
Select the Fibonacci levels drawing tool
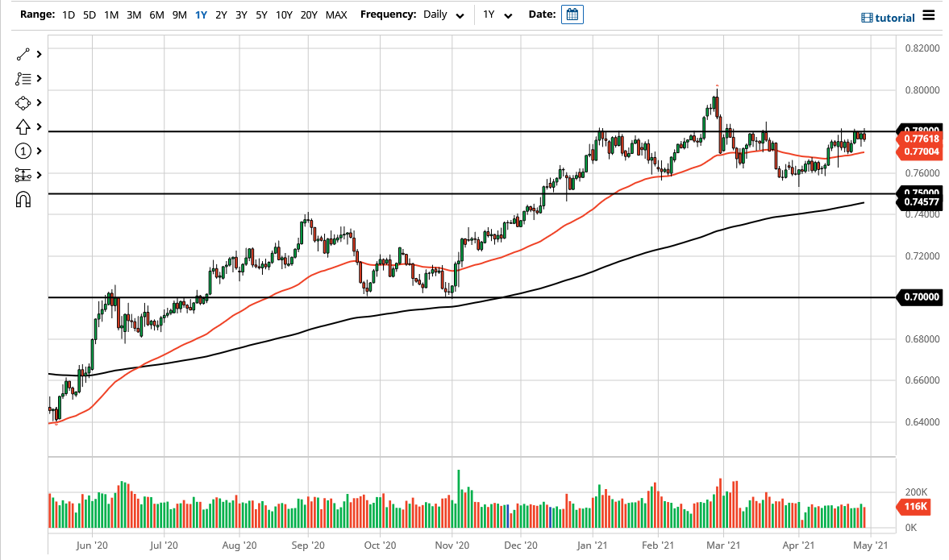click(23, 78)
